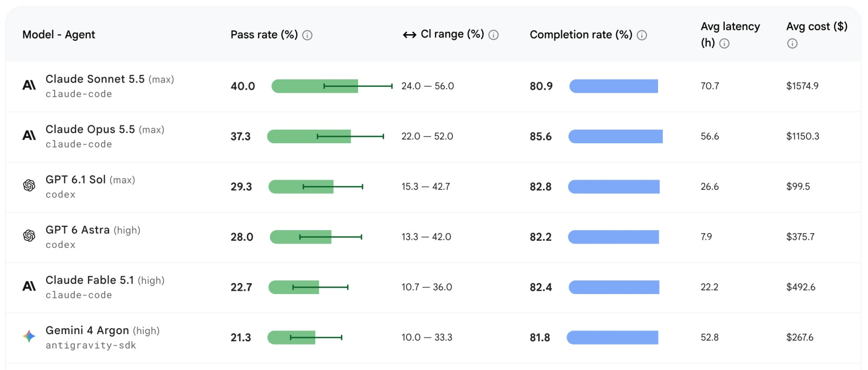868x370 pixels.
Task: Click the Anthropic logo beside Claude Sonnet 5.5
Action: [x=29, y=85]
